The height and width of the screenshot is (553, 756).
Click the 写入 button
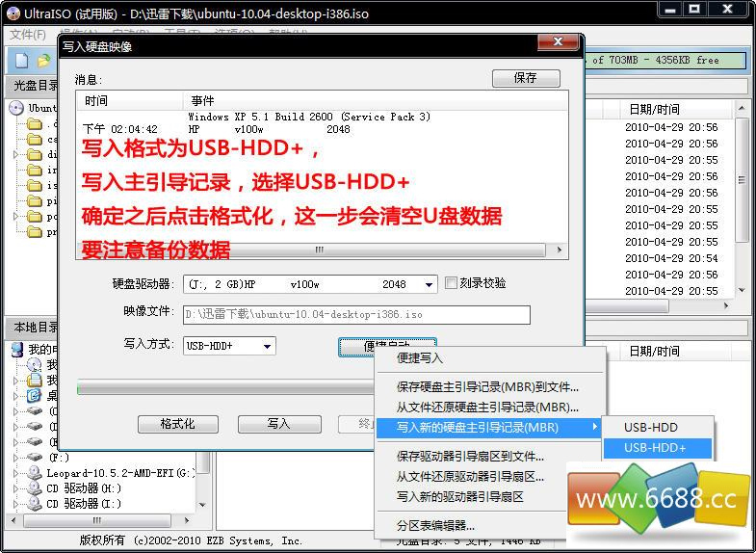pyautogui.click(x=279, y=424)
